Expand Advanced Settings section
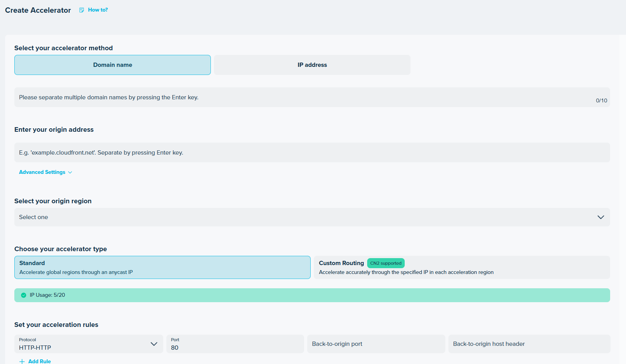 [x=42, y=172]
